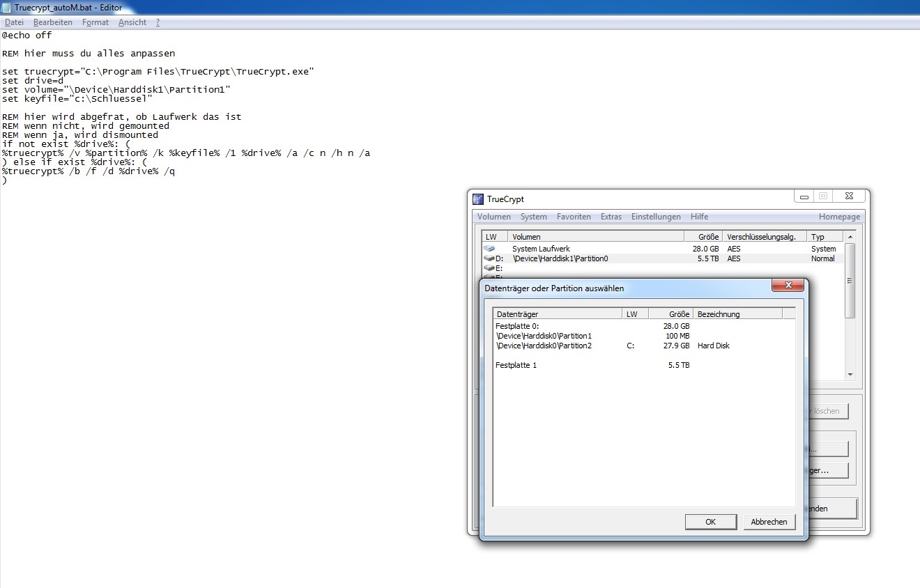Click the dialog's LW column header
The image size is (920, 588).
pyautogui.click(x=635, y=314)
